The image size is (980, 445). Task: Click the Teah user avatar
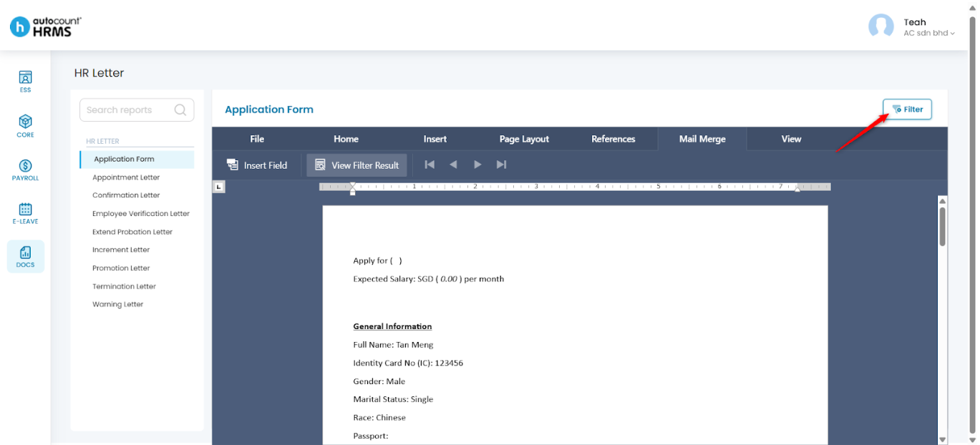pos(880,26)
